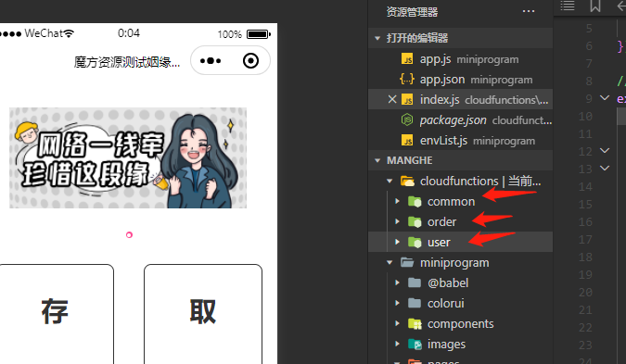Viewport: 626px width, 364px height.
Task: Click the WiFi signal icon in simulator
Action: coord(69,33)
